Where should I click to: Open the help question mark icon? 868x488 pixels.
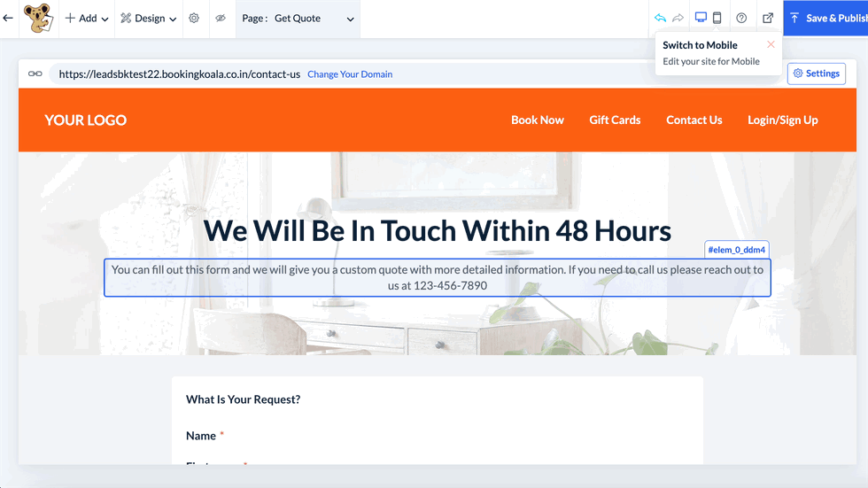pos(741,19)
